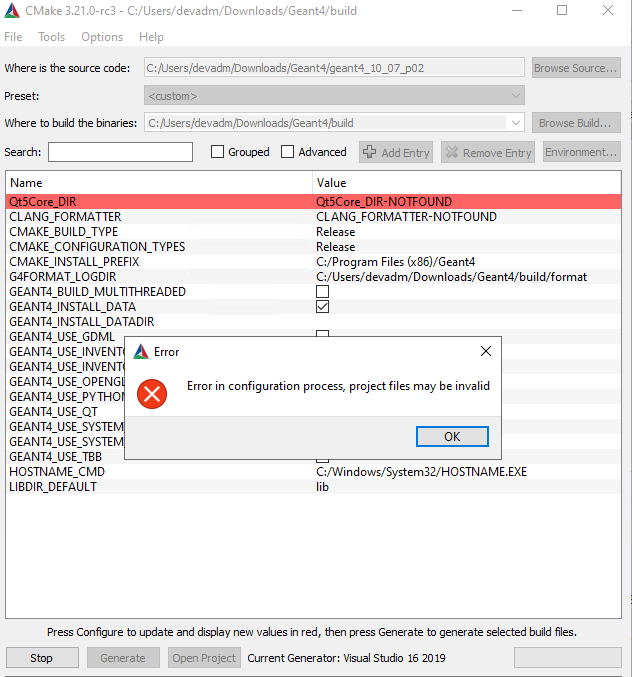Click the Stop button

pyautogui.click(x=42, y=658)
